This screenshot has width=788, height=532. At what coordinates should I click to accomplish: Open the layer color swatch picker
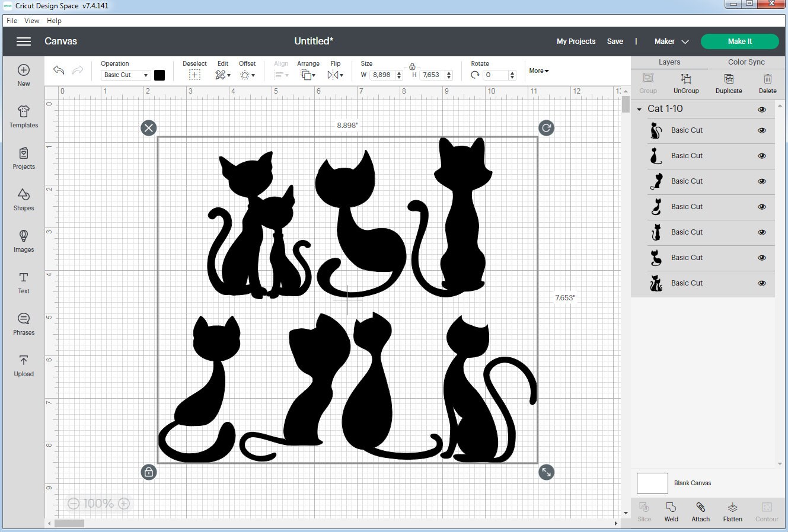tap(159, 75)
